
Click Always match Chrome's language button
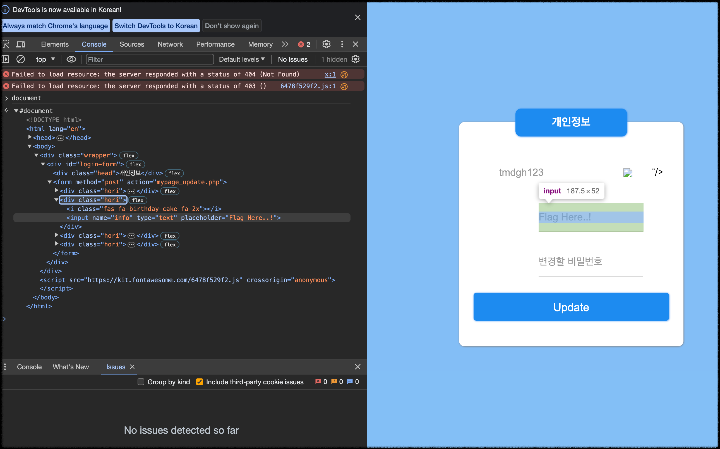click(x=56, y=26)
